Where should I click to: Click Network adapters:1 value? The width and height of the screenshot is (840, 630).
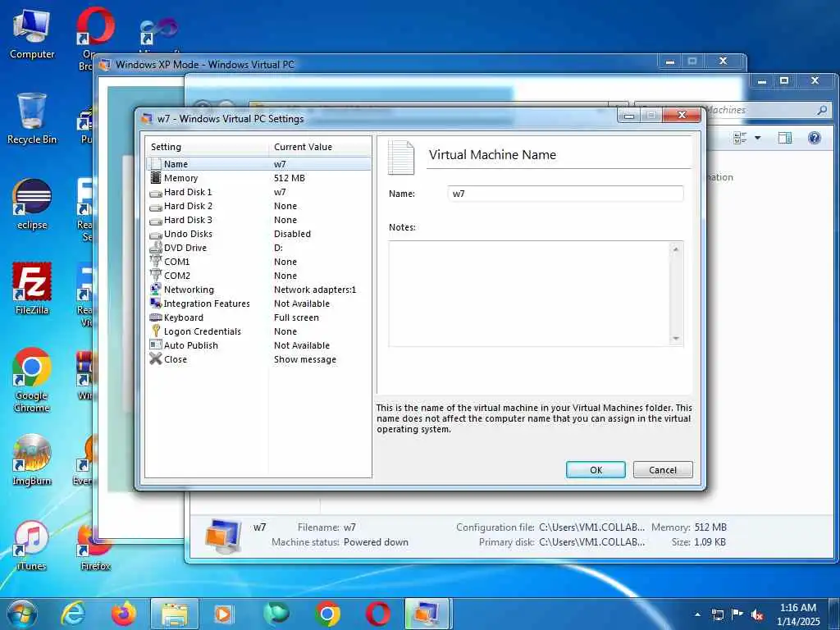(315, 290)
